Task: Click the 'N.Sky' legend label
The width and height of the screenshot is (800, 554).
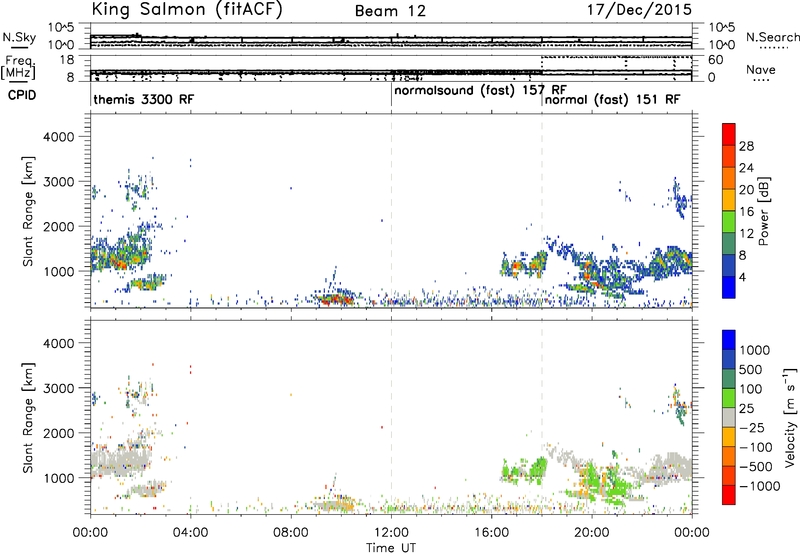Action: click(x=19, y=37)
